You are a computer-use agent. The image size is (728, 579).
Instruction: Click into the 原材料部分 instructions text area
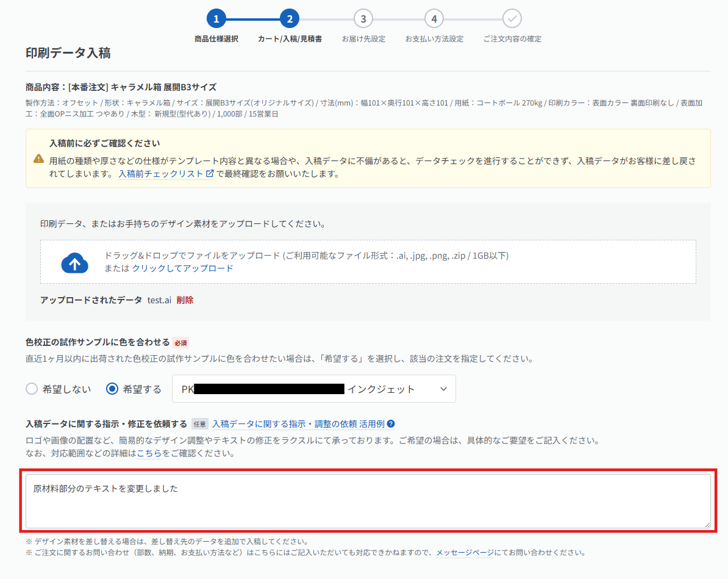[368, 501]
